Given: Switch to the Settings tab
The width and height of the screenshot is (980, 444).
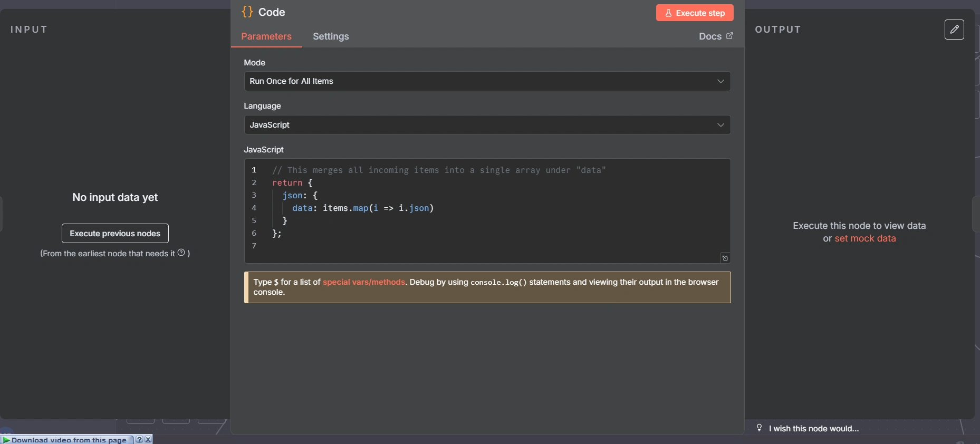Looking at the screenshot, I should tap(331, 36).
